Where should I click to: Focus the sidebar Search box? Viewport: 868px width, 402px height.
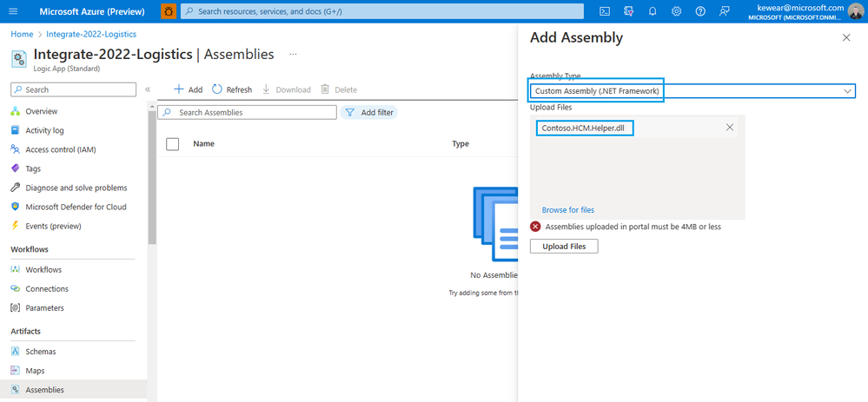point(74,89)
